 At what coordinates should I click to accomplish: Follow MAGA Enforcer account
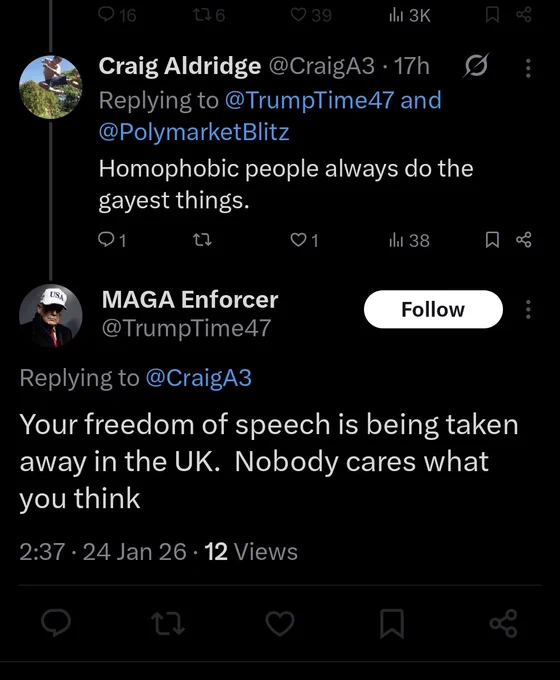(x=433, y=309)
